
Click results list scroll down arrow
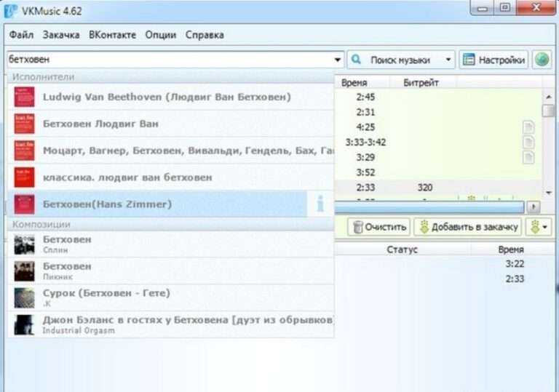[548, 193]
